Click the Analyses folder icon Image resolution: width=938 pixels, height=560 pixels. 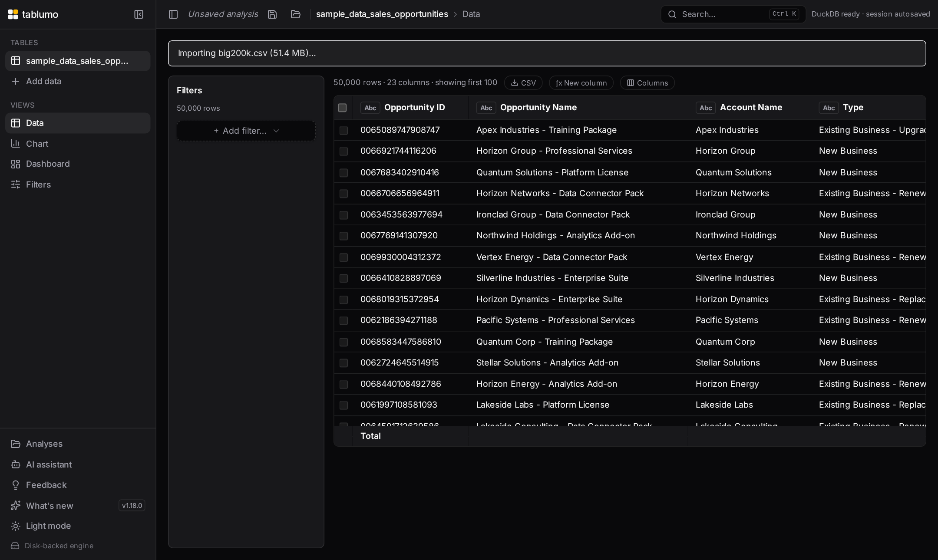pos(16,444)
